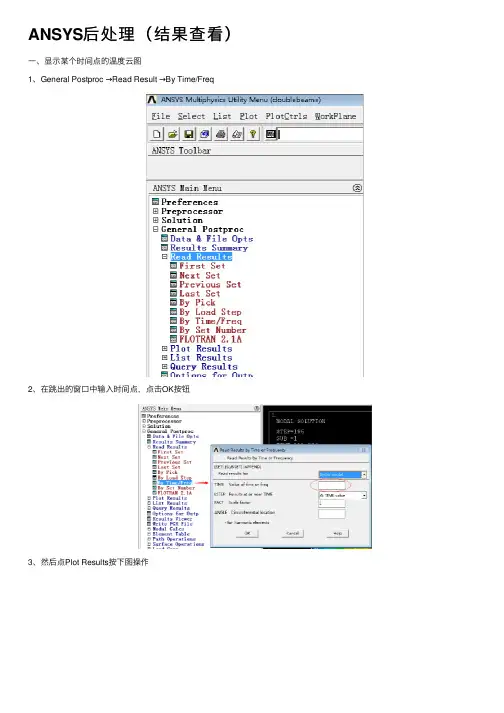Expand Solution in the large Main Menu

(x=156, y=220)
